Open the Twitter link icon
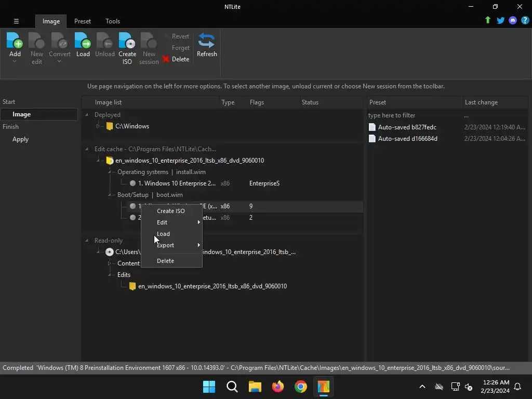Image resolution: width=532 pixels, height=399 pixels. (500, 20)
